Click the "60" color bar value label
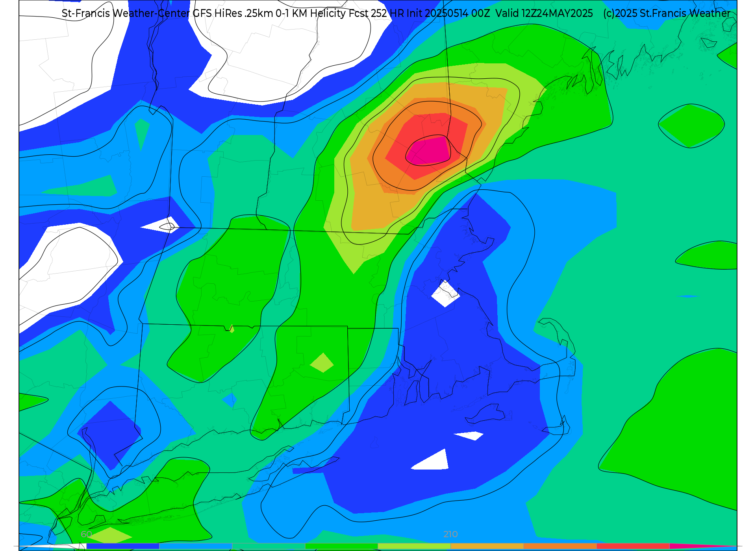This screenshot has height=551, width=756. point(86,534)
